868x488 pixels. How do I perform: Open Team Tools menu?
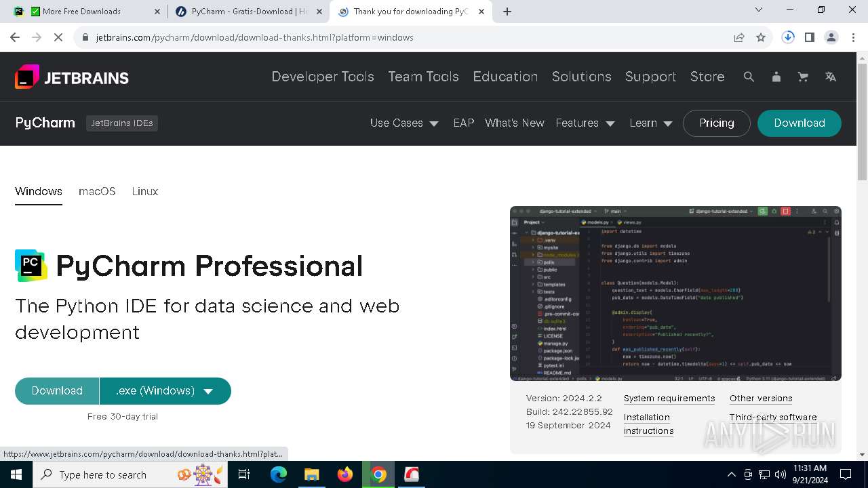coord(423,77)
